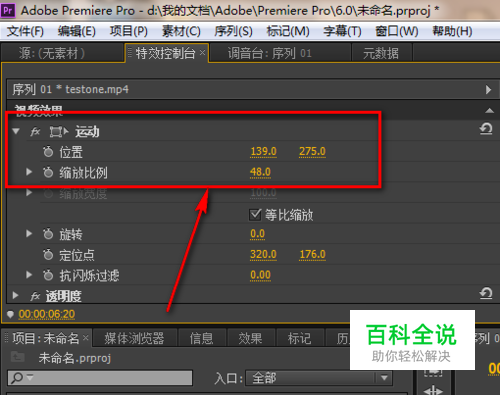The width and height of the screenshot is (500, 395).
Task: Uncheck the 等比缩放 checkbox
Action: (x=255, y=215)
